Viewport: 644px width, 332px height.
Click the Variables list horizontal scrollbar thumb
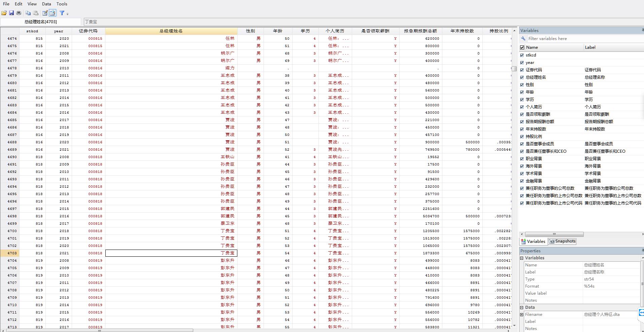(554, 234)
